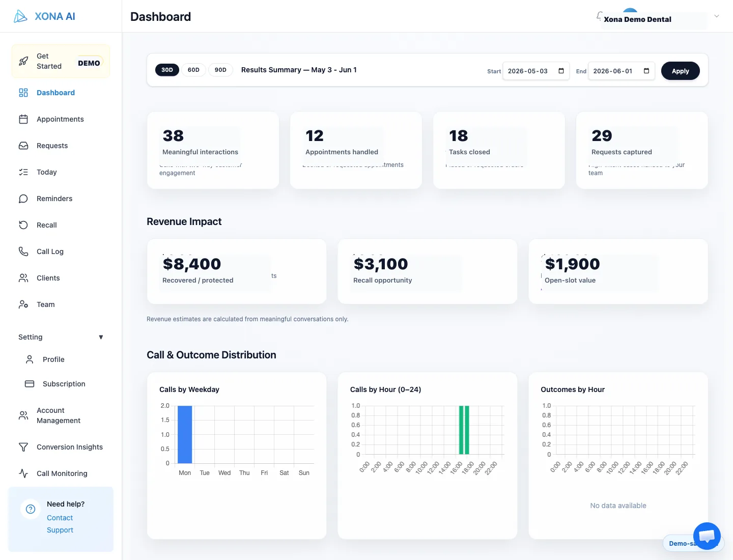Click the Calls by Weekday chart title
This screenshot has width=733, height=560.
coord(189,389)
